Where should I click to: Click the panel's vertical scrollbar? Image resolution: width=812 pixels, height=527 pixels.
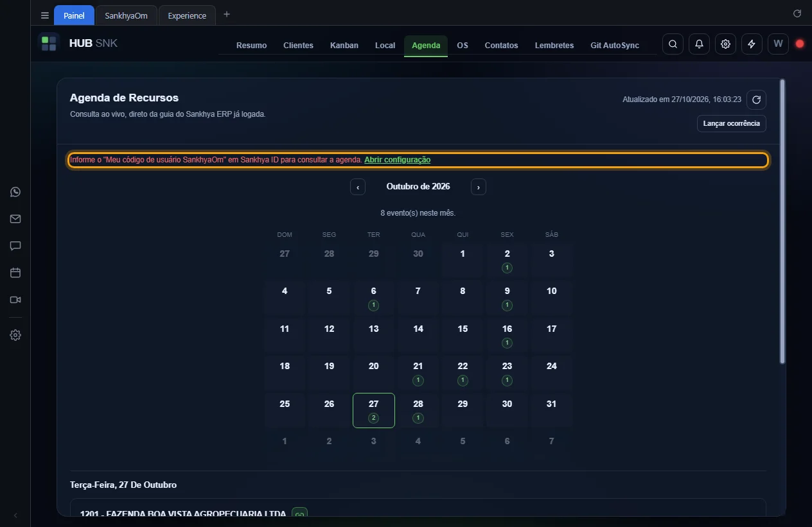pyautogui.click(x=782, y=221)
